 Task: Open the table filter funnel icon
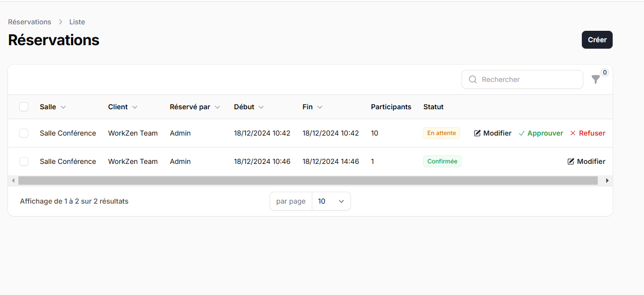pyautogui.click(x=595, y=79)
